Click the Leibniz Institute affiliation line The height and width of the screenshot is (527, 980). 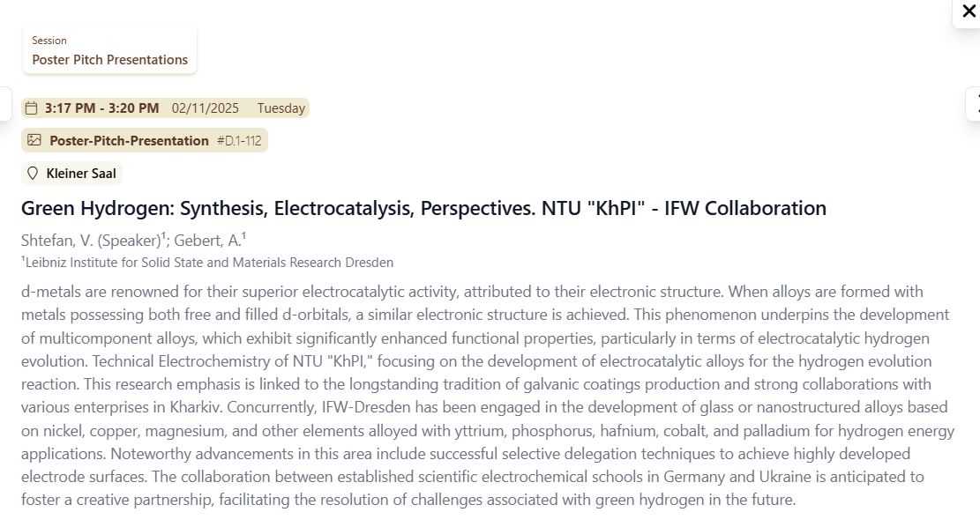click(210, 263)
